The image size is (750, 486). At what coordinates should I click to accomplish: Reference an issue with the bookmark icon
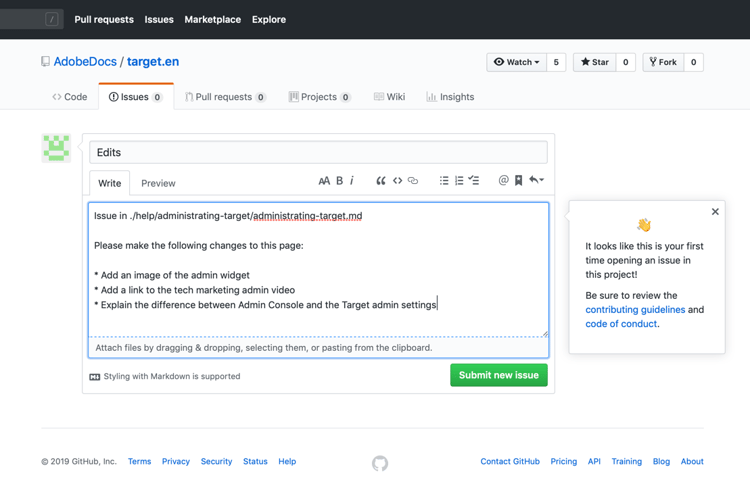[x=518, y=181]
